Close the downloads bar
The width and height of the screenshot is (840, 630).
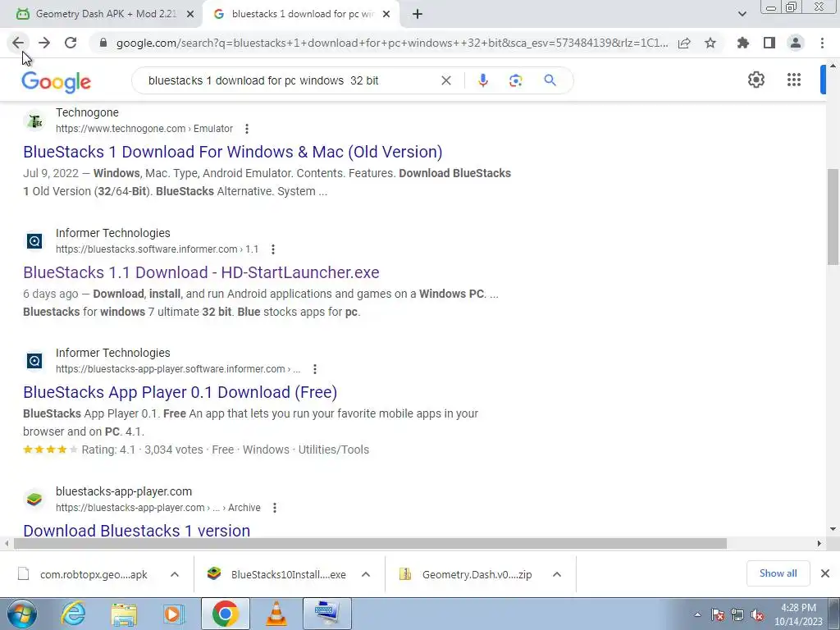click(x=825, y=573)
